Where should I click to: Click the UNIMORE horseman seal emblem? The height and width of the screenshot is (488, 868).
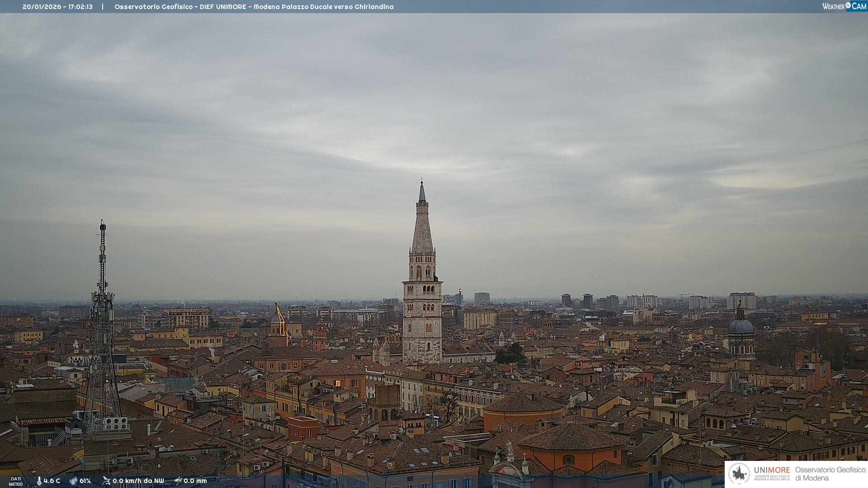pos(739,474)
